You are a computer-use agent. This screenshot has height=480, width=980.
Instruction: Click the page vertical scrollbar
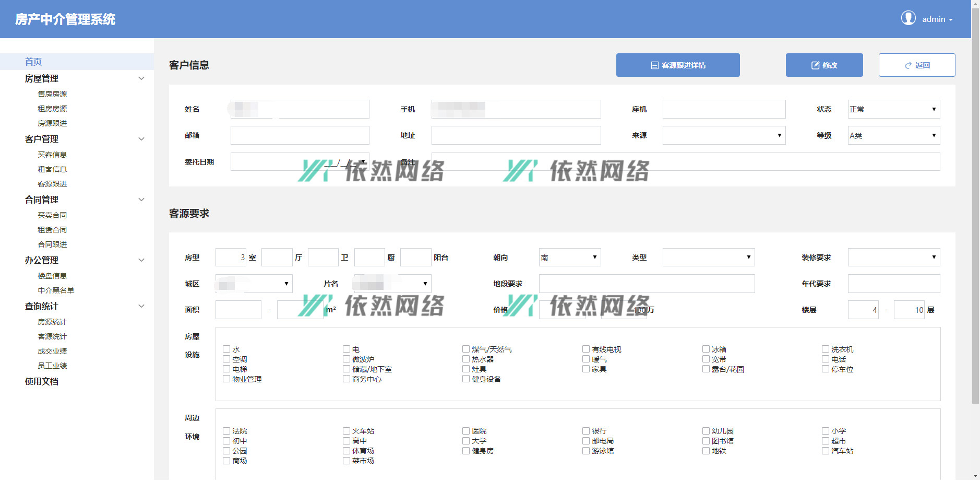pyautogui.click(x=975, y=209)
